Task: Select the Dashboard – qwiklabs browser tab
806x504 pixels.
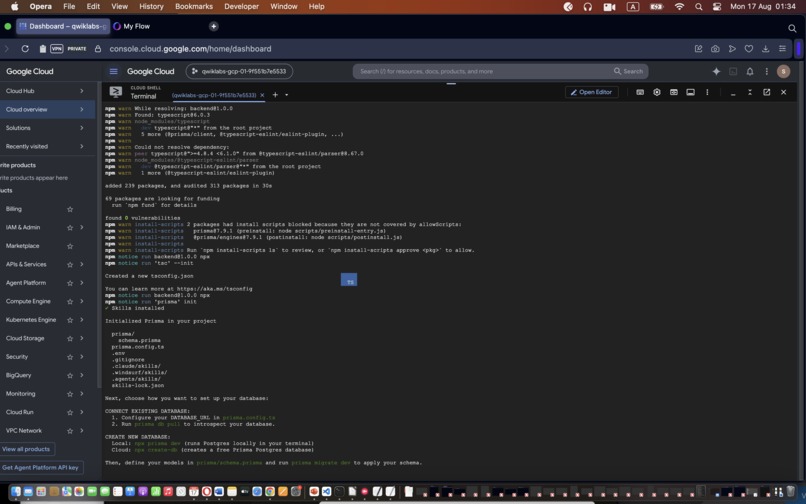Action: (63, 26)
